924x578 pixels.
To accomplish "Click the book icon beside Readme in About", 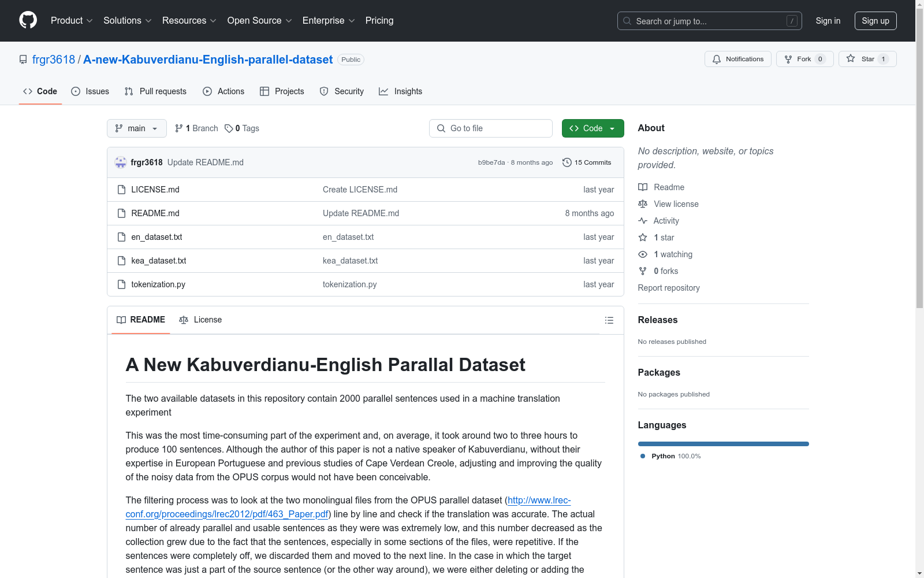I will (x=643, y=187).
